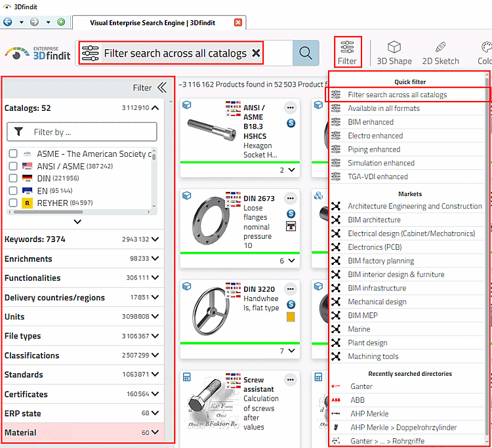Select TGA-VDI enhanced quick filter
The height and width of the screenshot is (448, 492).
click(407, 176)
